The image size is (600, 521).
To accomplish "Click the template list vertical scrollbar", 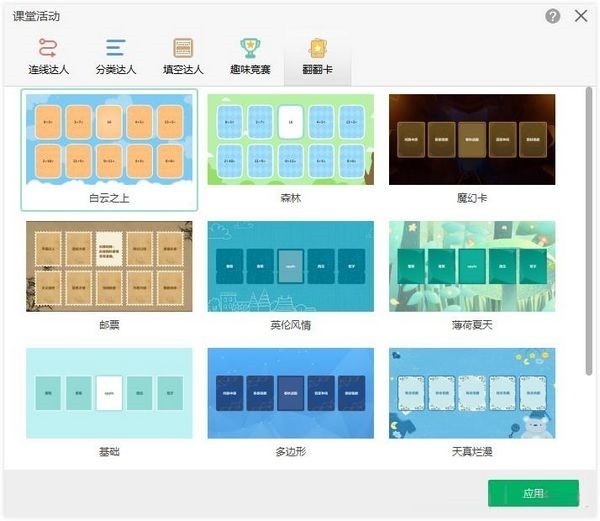I will [590, 230].
